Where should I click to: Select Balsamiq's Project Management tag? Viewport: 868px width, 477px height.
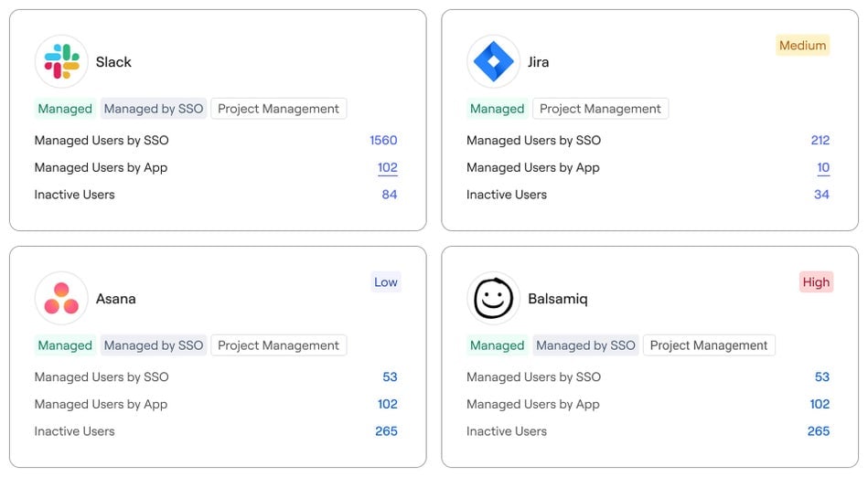coord(709,345)
